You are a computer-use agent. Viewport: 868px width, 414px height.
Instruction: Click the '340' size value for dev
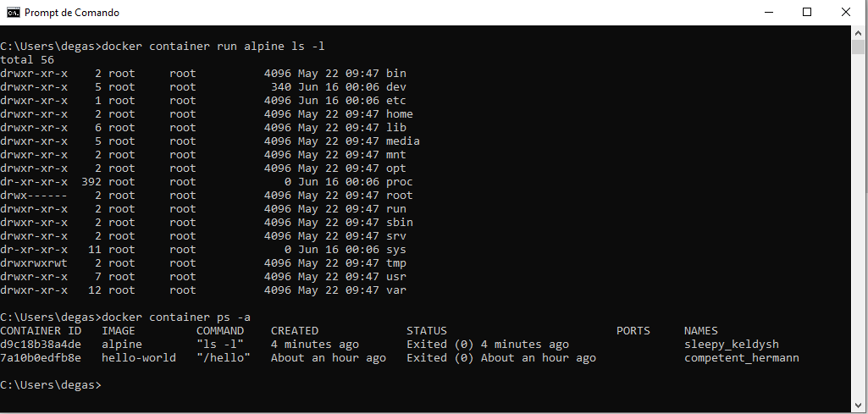[281, 87]
